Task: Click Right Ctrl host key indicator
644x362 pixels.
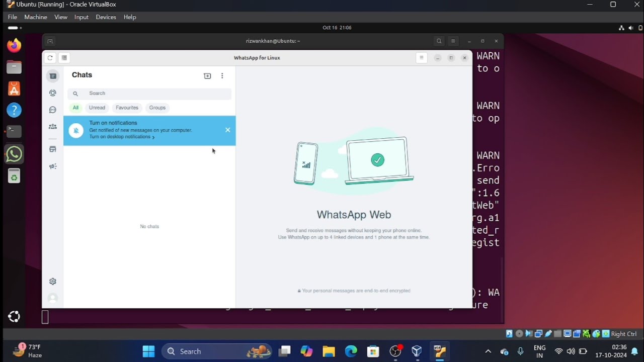Action: (x=624, y=334)
